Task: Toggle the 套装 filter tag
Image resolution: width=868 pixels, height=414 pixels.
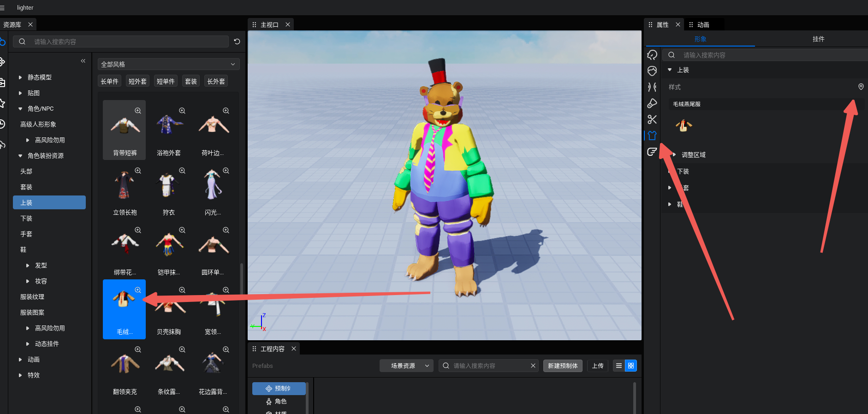Action: 191,81
